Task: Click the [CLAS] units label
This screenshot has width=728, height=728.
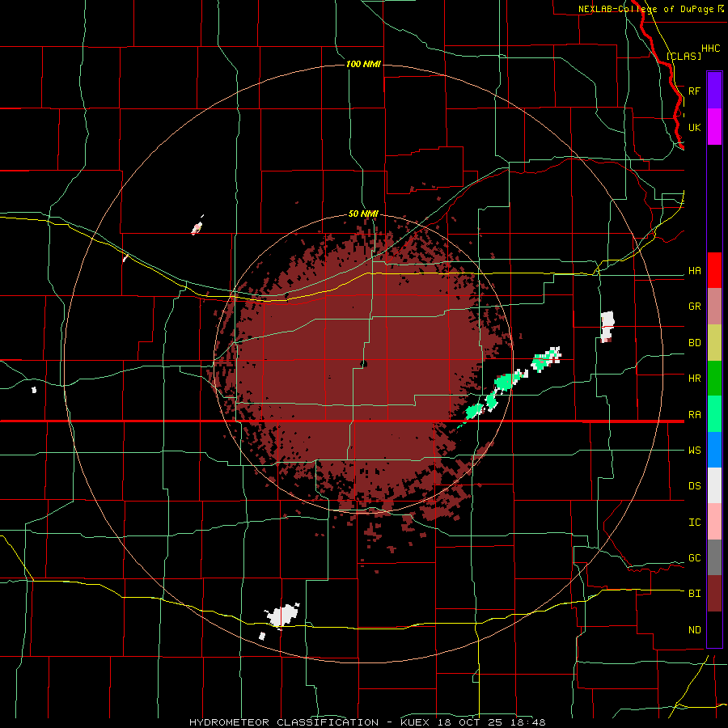Action: [684, 56]
